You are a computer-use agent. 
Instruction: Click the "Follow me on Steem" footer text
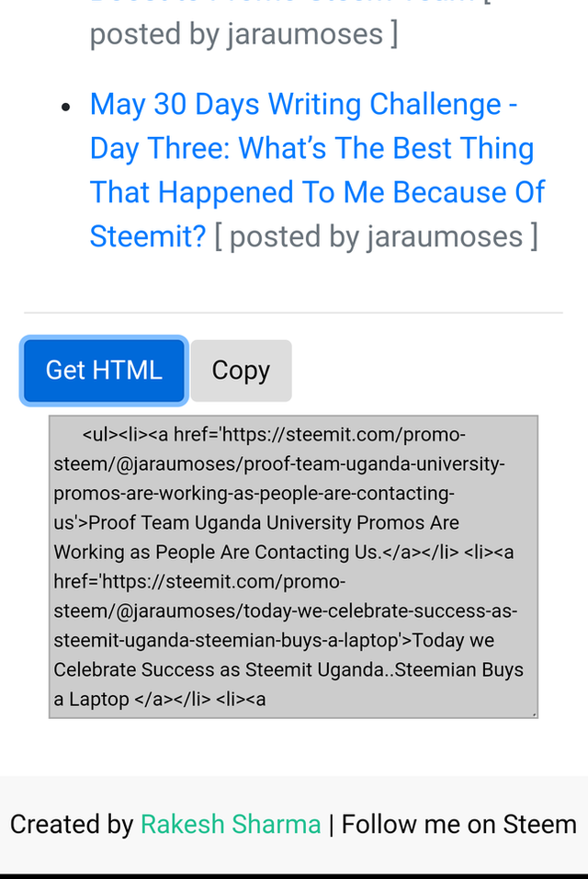tap(459, 825)
